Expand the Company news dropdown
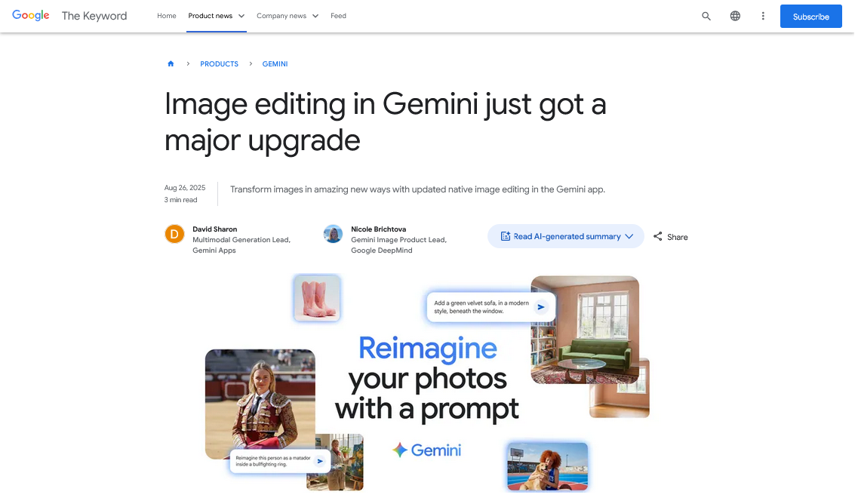 click(x=288, y=16)
